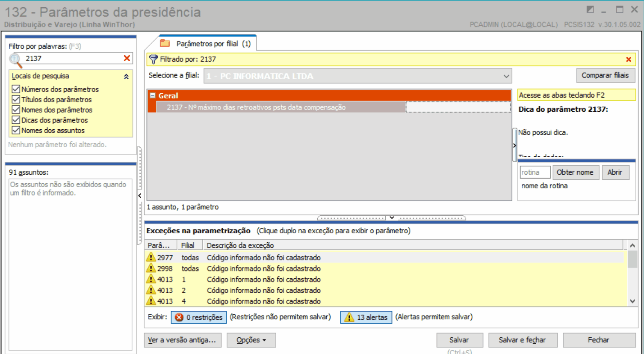Click the 'rotina' input field

535,172
